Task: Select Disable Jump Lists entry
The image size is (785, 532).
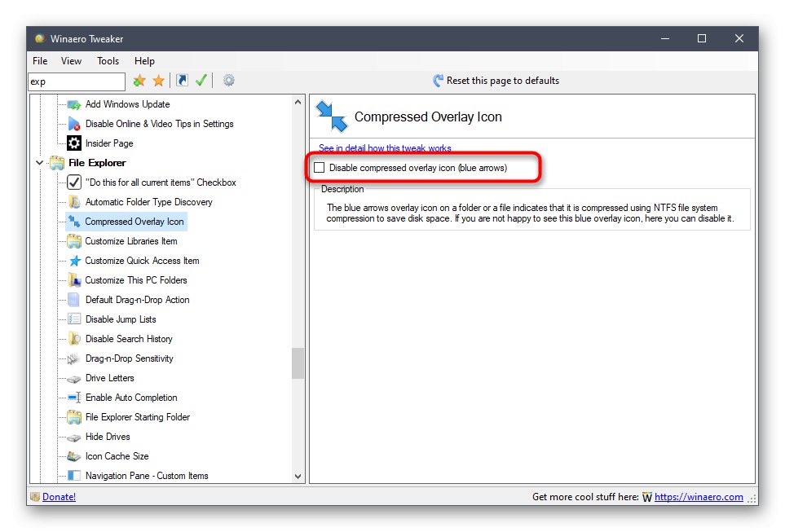Action: tap(121, 319)
